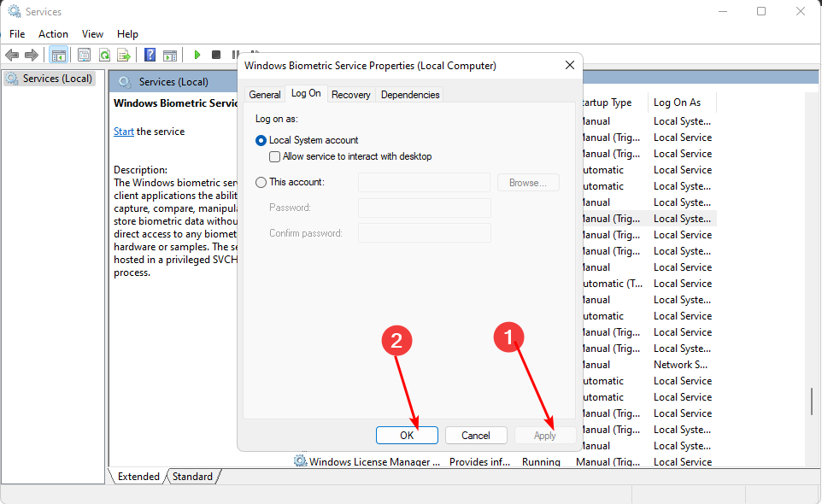The image size is (822, 504).
Task: Click the This account name field
Action: 424,183
